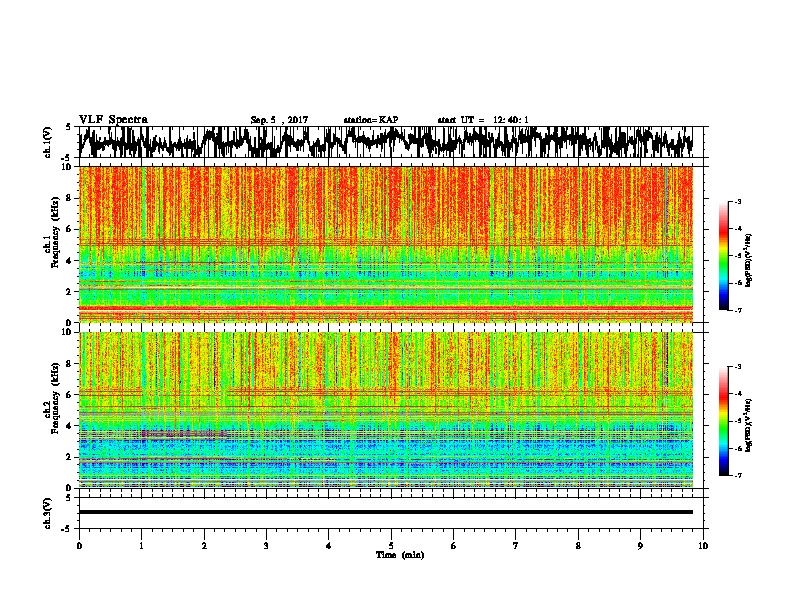The height and width of the screenshot is (612, 792).
Task: Click the time axis tick label "3"
Action: point(266,546)
